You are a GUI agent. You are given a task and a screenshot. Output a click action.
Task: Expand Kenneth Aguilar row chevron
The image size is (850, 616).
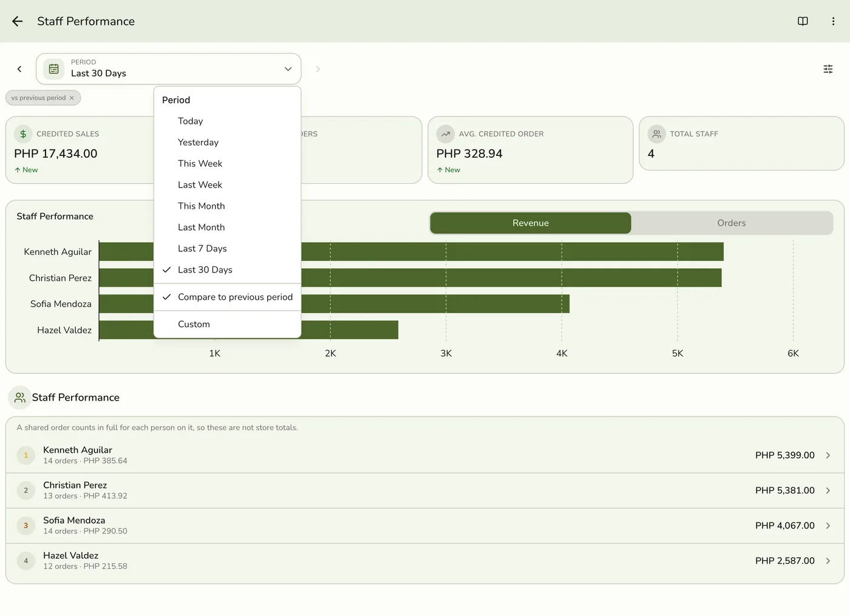click(x=828, y=455)
